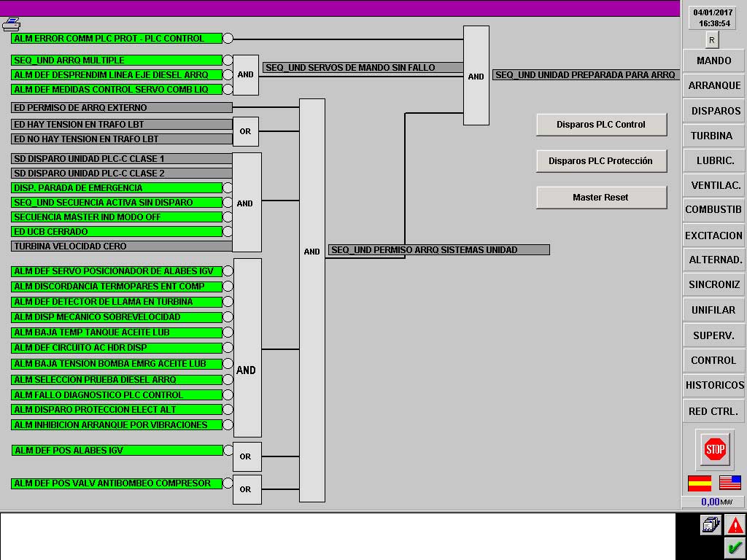The width and height of the screenshot is (747, 560).
Task: Open the HISTORICOS screen
Action: click(x=713, y=385)
